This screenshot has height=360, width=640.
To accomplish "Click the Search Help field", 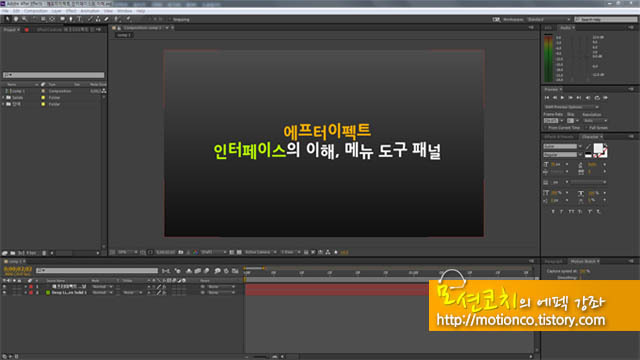I will click(x=606, y=19).
